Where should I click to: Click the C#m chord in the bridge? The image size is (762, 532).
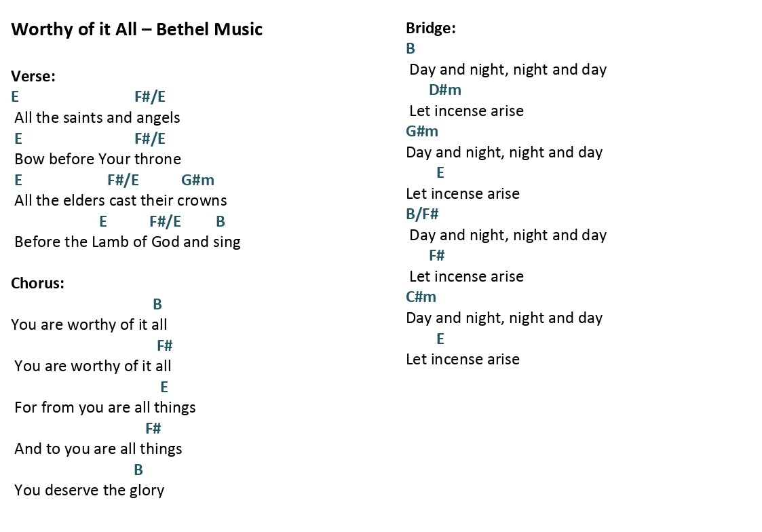[x=421, y=297]
